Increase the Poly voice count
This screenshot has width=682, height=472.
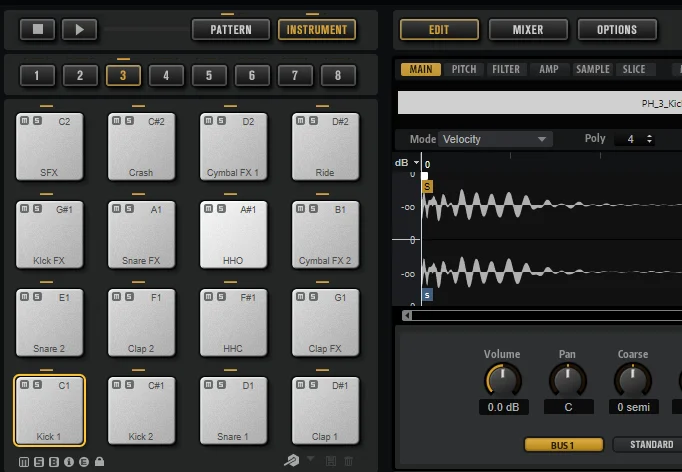[x=649, y=136]
